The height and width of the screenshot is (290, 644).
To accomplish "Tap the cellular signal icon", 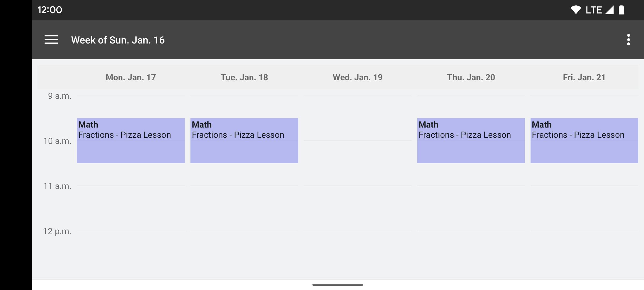I will point(609,10).
